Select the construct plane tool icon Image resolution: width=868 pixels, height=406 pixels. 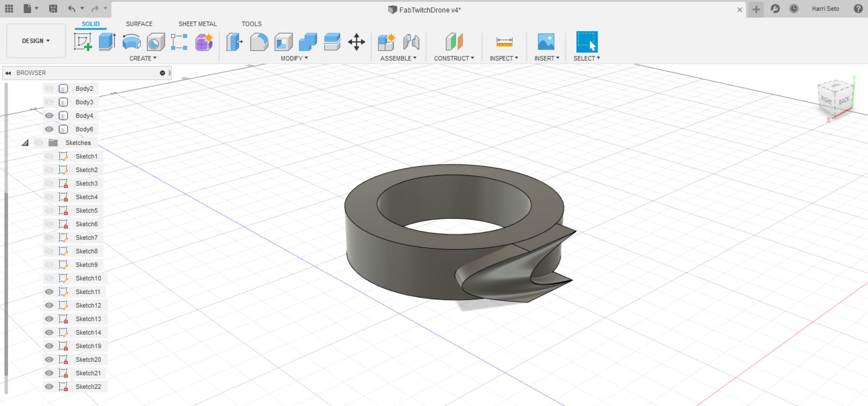coord(454,42)
